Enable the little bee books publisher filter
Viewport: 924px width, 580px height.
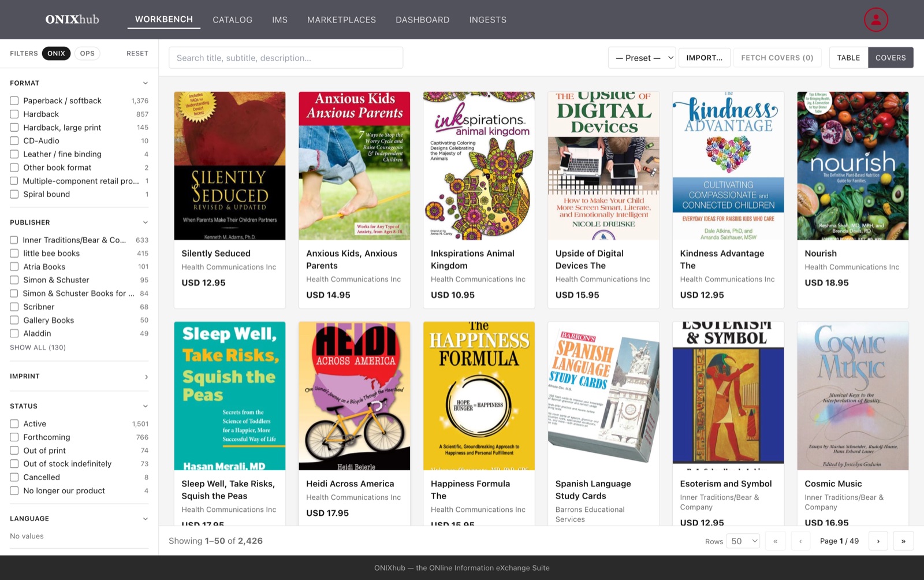click(14, 254)
